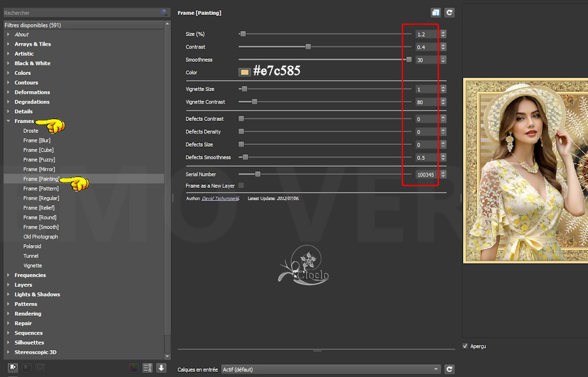The image size is (588, 377).
Task: Open the frame Color swatch picker
Action: click(245, 72)
